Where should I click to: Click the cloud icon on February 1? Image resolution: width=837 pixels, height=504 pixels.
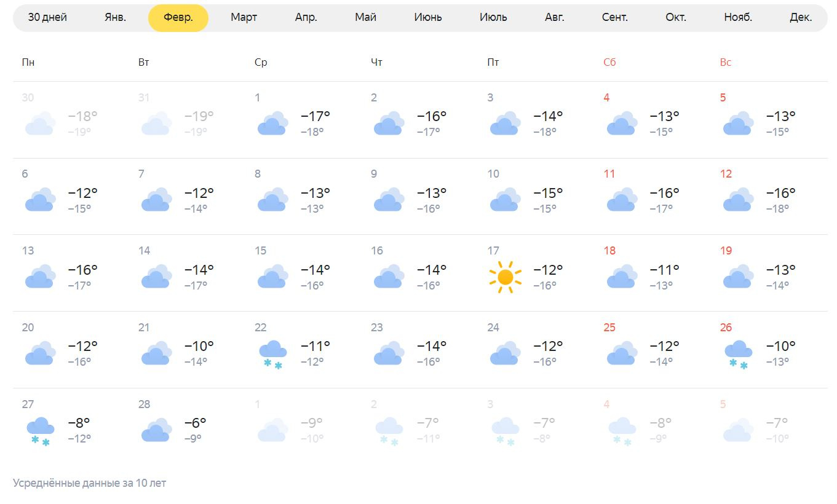click(272, 124)
